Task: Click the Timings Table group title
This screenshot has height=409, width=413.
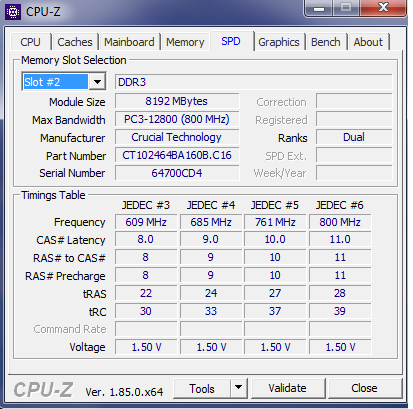Action: click(x=53, y=195)
